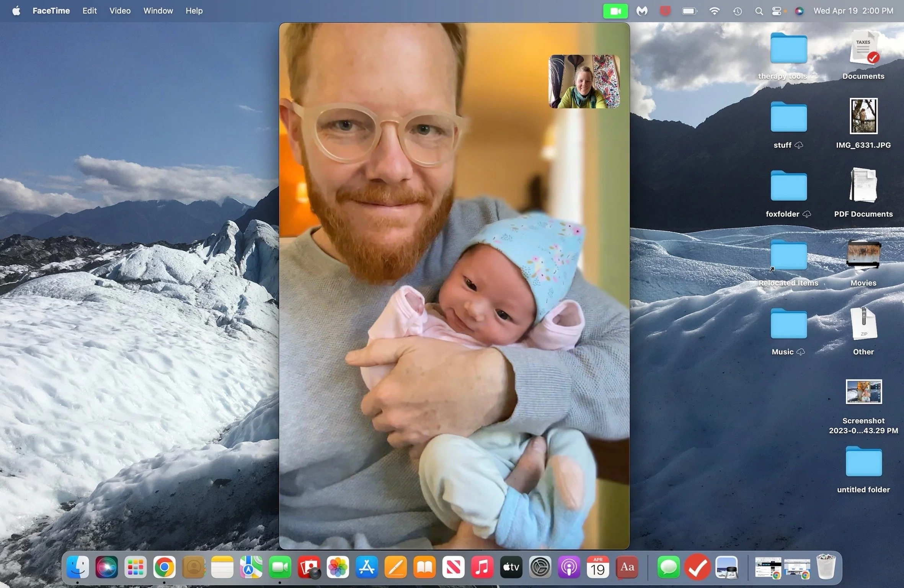Select the therapy tools folder
904x588 pixels.
click(x=788, y=49)
